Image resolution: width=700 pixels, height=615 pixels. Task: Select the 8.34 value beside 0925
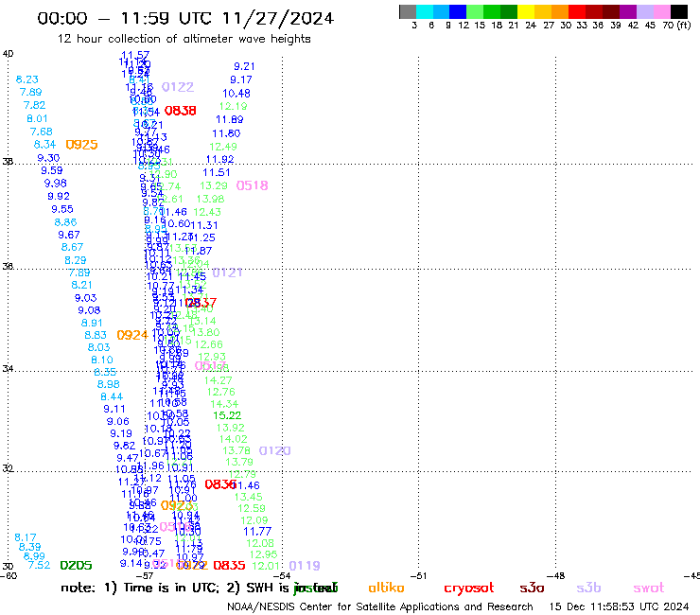44,145
